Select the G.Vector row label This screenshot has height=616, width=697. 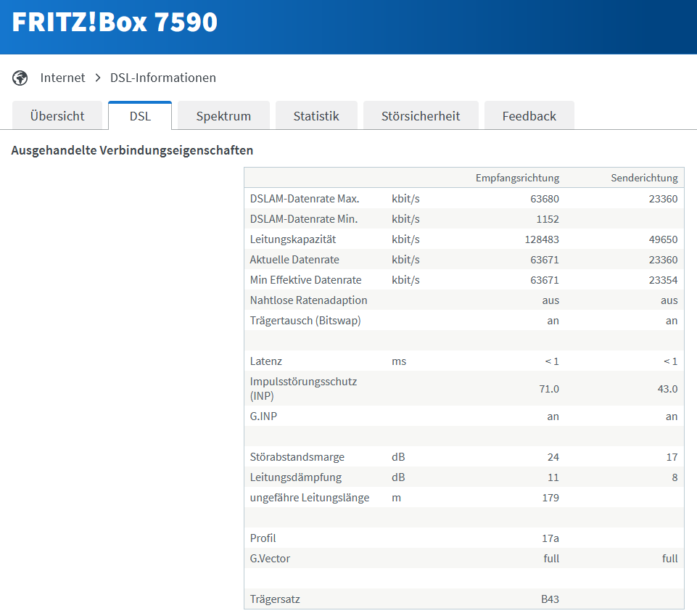click(270, 559)
